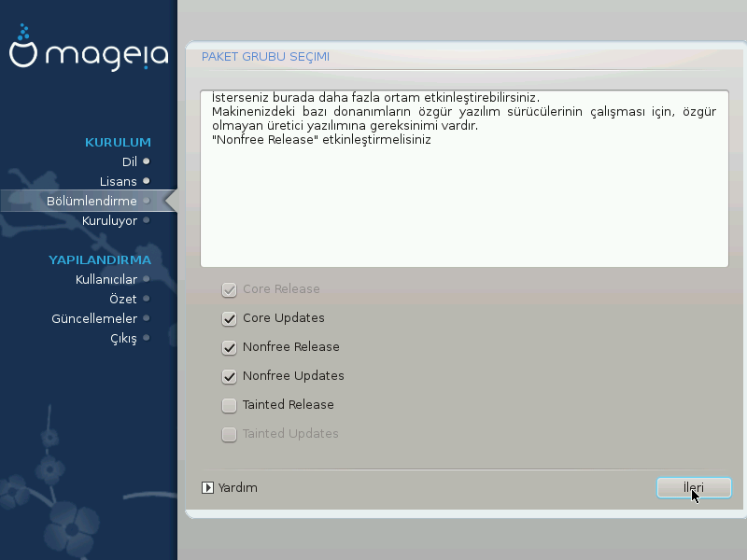Click the Core Updates label
747x560 pixels.
pos(284,318)
